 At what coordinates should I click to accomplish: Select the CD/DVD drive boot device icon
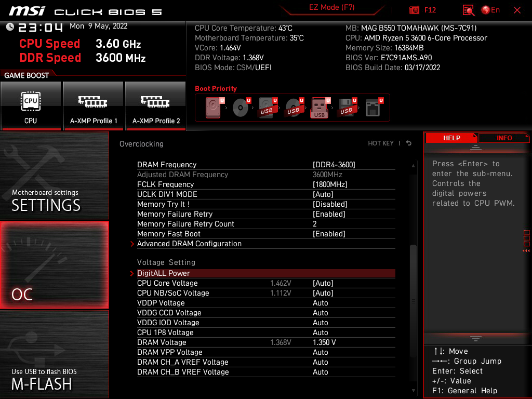[x=241, y=108]
